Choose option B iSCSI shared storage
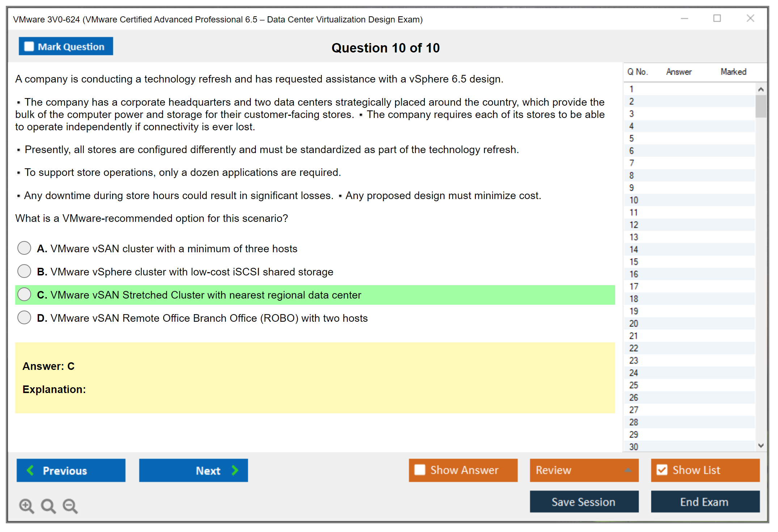Viewport: 778px width, 532px height. point(24,271)
